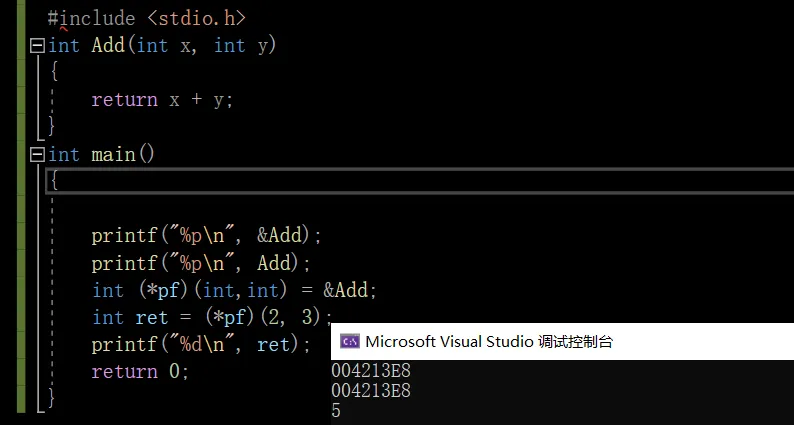The width and height of the screenshot is (794, 425).
Task: Collapse the Add function outline box
Action: [x=38, y=45]
